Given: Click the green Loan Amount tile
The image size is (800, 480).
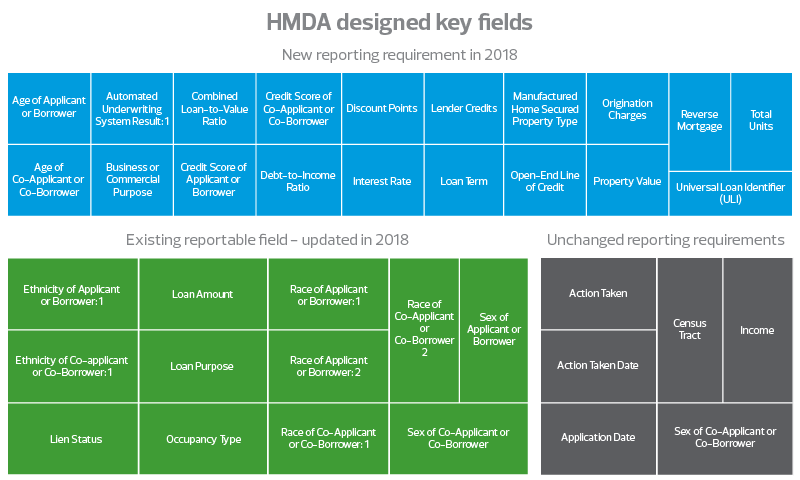Looking at the screenshot, I should click(x=202, y=294).
